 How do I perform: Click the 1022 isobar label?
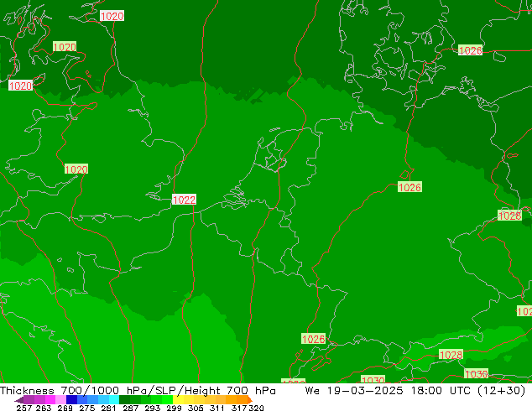tap(184, 200)
